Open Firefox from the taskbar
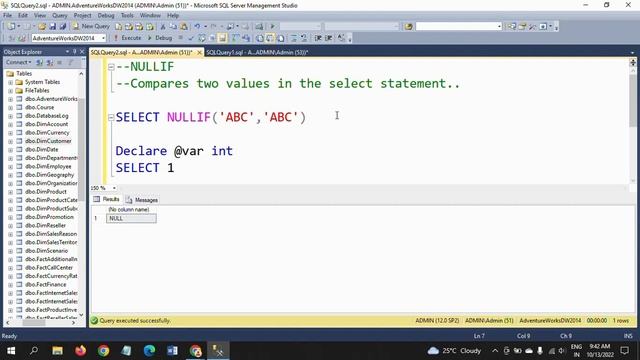This screenshot has width=640, height=360. (x=80, y=351)
